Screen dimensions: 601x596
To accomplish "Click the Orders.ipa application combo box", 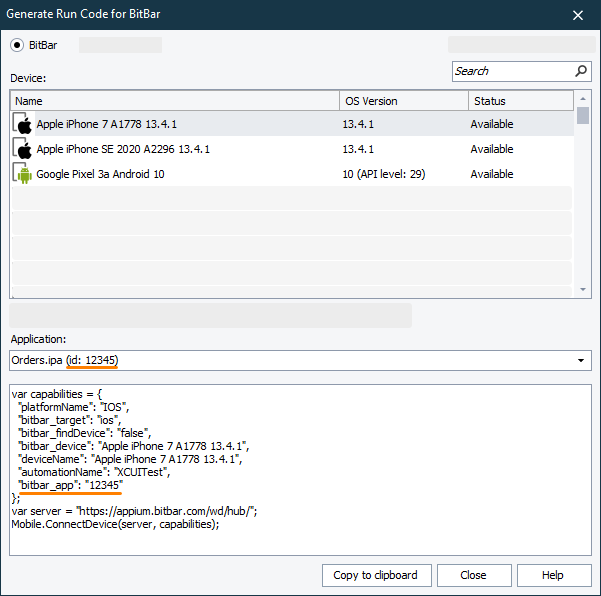I will pos(290,360).
